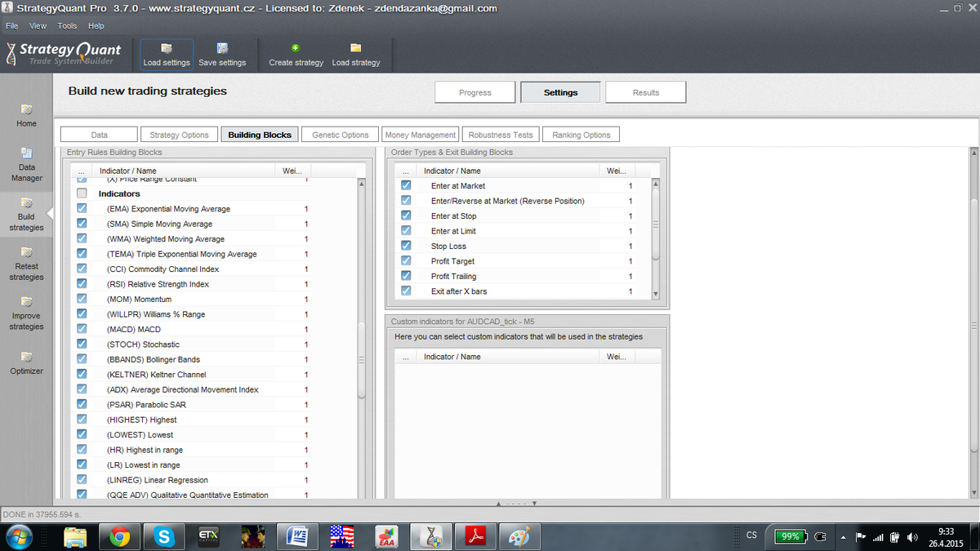Click Indicator / Name header in Custom indicators

click(509, 357)
